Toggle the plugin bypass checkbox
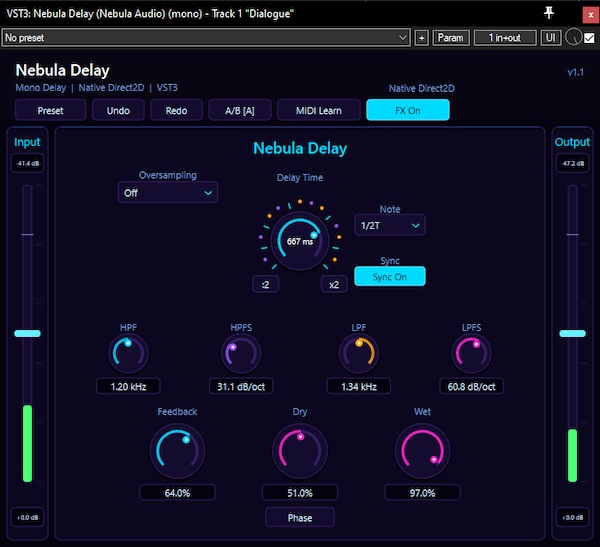 590,38
